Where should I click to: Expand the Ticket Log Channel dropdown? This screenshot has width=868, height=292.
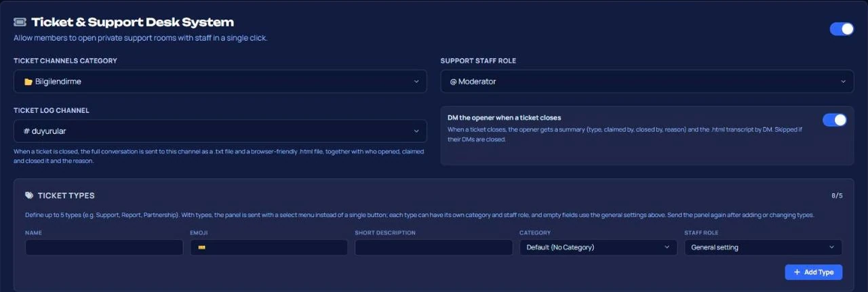coord(220,131)
